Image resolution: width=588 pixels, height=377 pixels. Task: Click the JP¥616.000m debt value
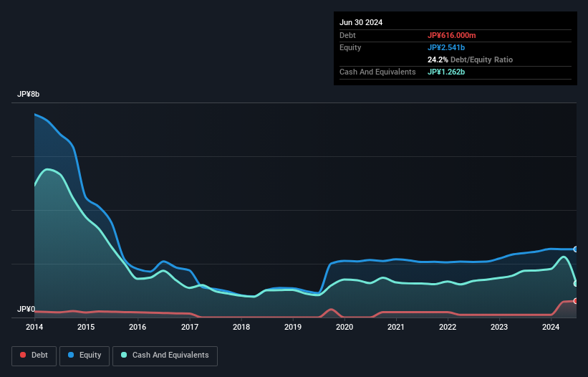pos(451,35)
